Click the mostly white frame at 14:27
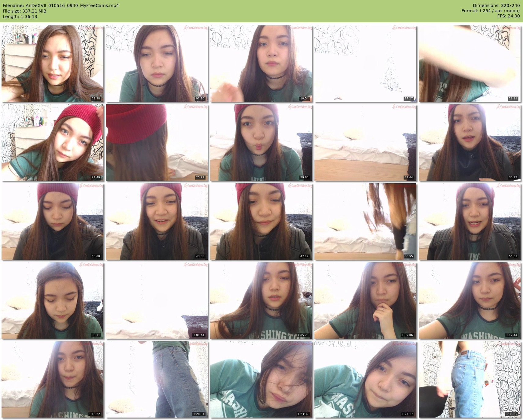 coord(365,64)
